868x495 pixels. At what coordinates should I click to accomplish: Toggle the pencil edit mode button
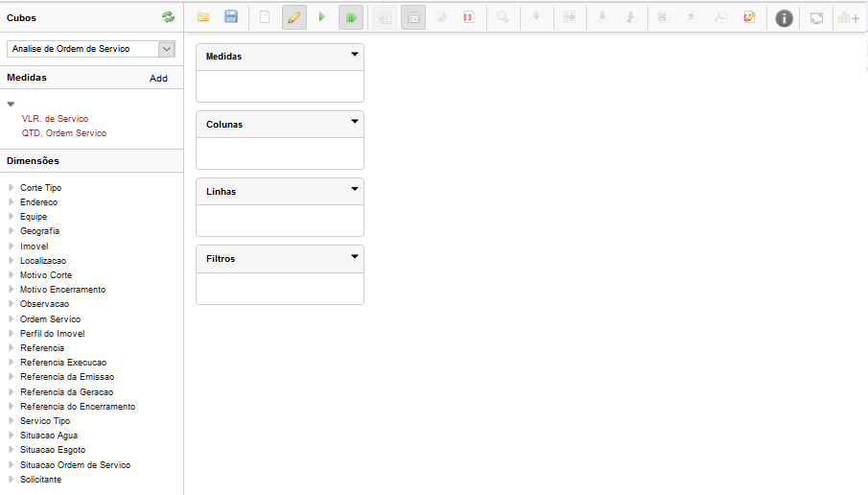[294, 17]
